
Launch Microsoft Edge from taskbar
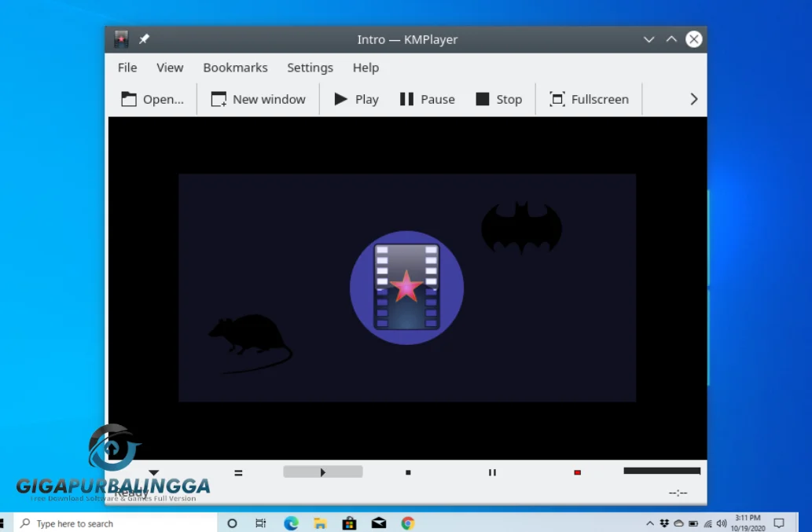(291, 523)
